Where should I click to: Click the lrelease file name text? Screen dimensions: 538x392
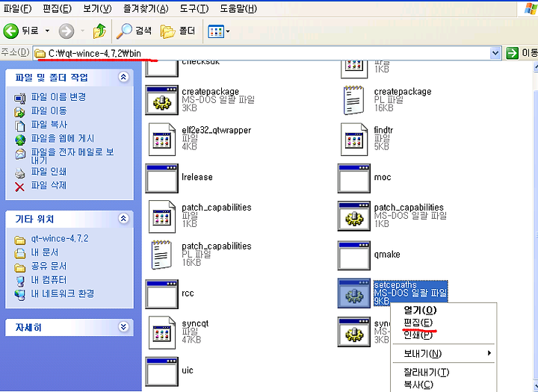197,177
